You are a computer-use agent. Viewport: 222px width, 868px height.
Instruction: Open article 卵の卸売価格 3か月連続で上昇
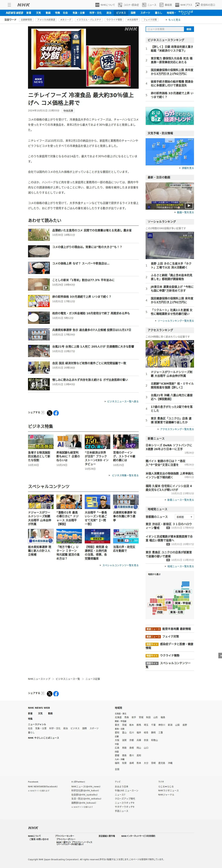(x=81, y=296)
